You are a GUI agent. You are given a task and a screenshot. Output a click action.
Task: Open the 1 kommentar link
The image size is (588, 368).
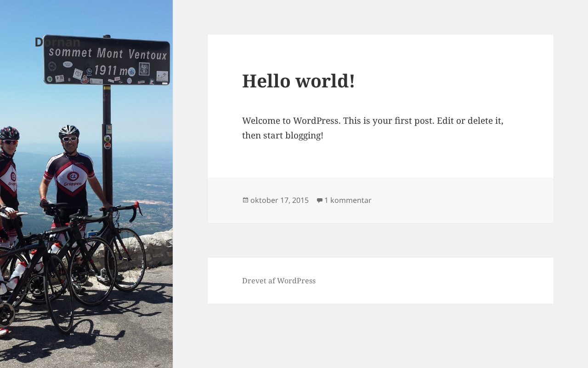click(348, 201)
